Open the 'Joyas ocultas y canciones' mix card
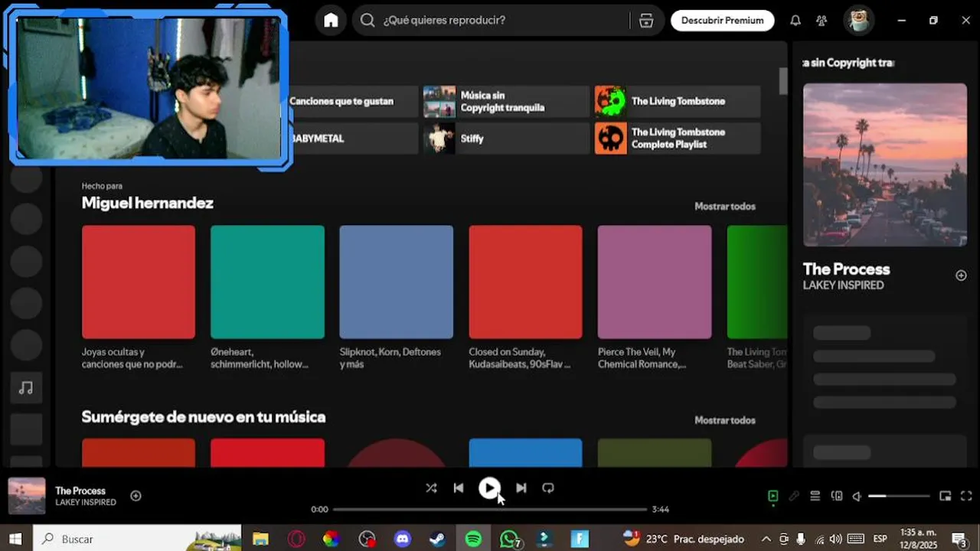Viewport: 980px width, 551px height. (138, 298)
